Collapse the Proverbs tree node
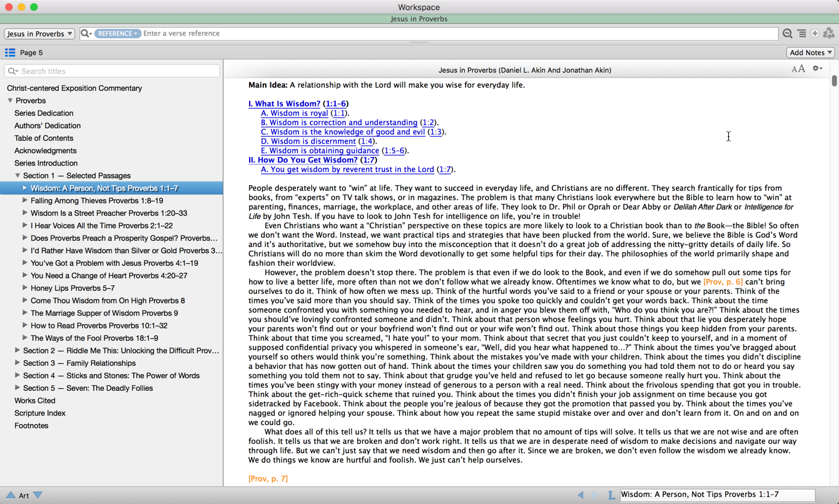839x504 pixels. click(x=10, y=101)
